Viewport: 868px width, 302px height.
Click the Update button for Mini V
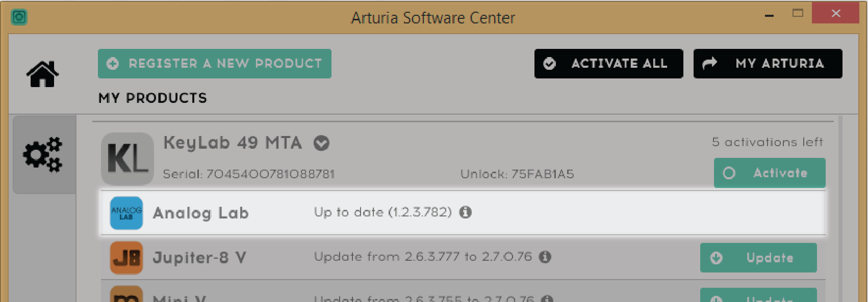758,295
